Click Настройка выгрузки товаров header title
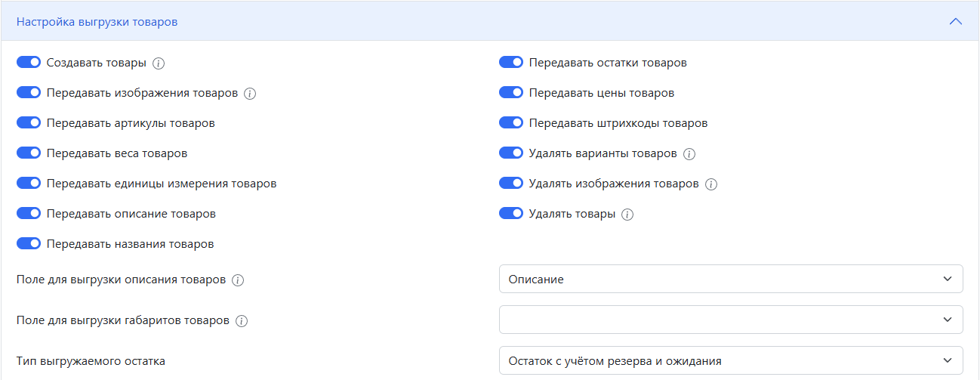The image size is (980, 380). (x=97, y=22)
